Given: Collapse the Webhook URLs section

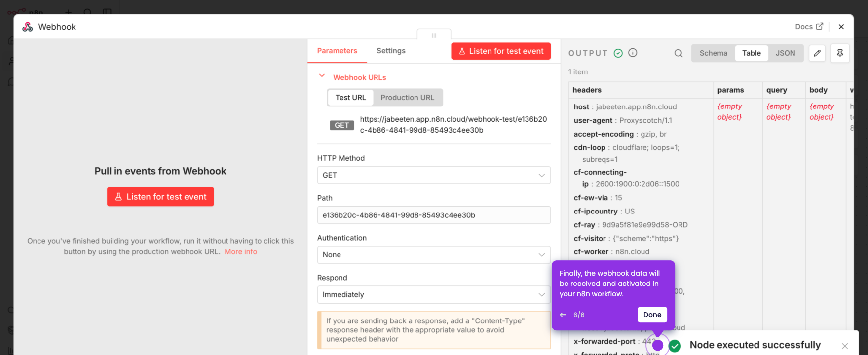Looking at the screenshot, I should click(322, 76).
